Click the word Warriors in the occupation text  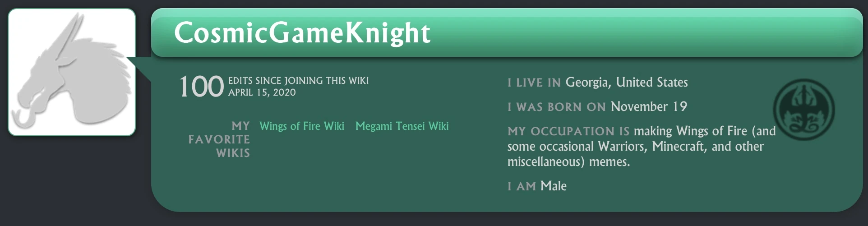[x=623, y=147]
